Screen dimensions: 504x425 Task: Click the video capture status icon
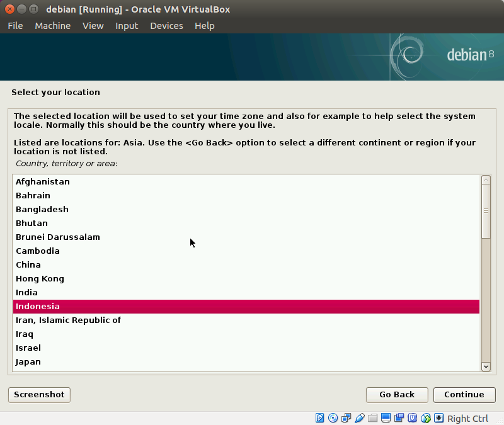coord(399,418)
